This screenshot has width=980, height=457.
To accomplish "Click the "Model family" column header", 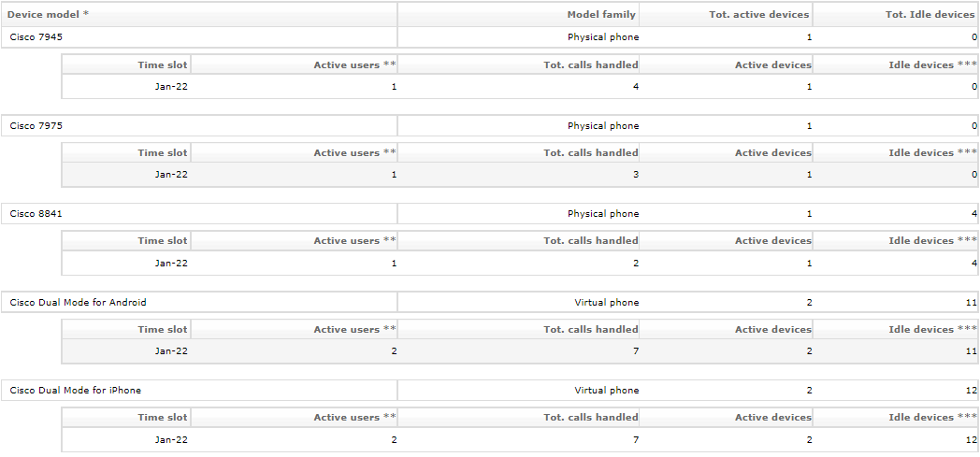I will 601,15.
